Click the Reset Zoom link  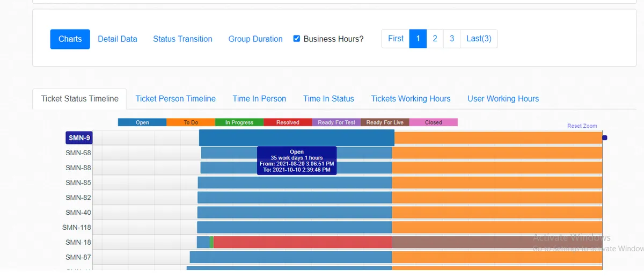coord(582,126)
